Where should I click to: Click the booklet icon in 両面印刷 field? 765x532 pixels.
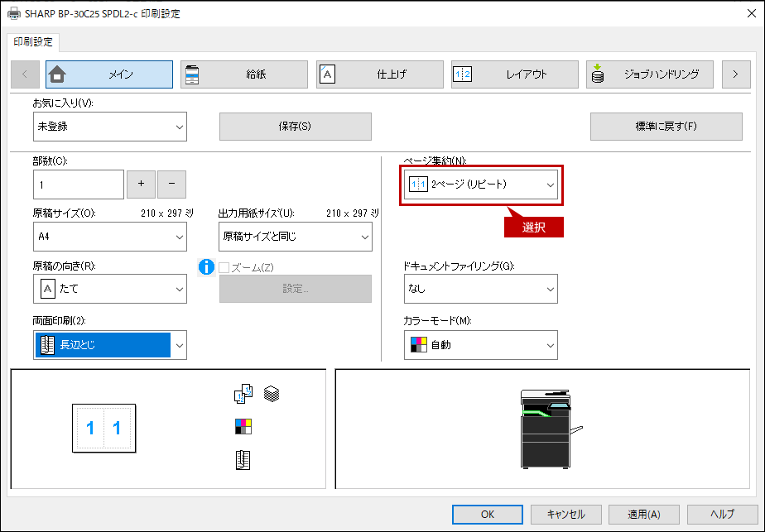point(47,345)
